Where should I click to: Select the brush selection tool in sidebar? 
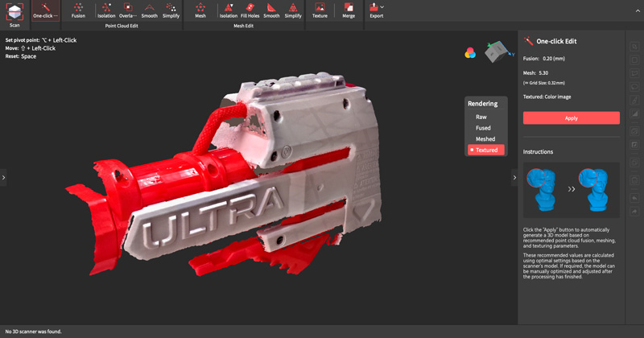pyautogui.click(x=634, y=100)
